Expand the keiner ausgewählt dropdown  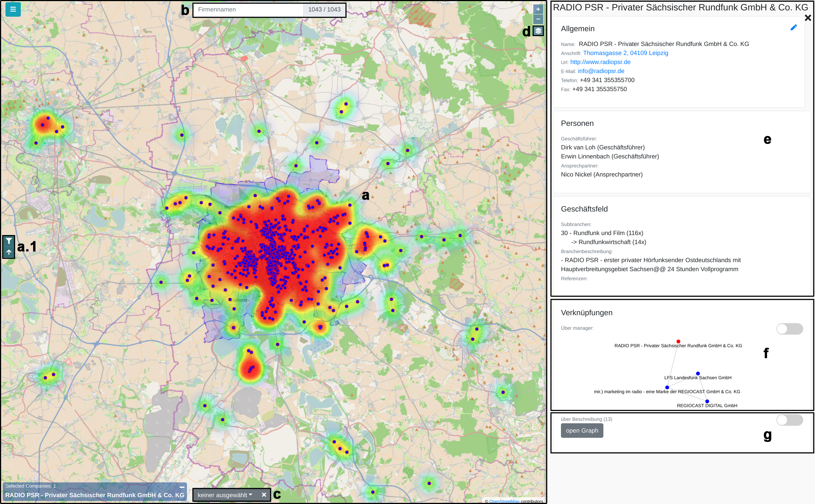coord(225,495)
